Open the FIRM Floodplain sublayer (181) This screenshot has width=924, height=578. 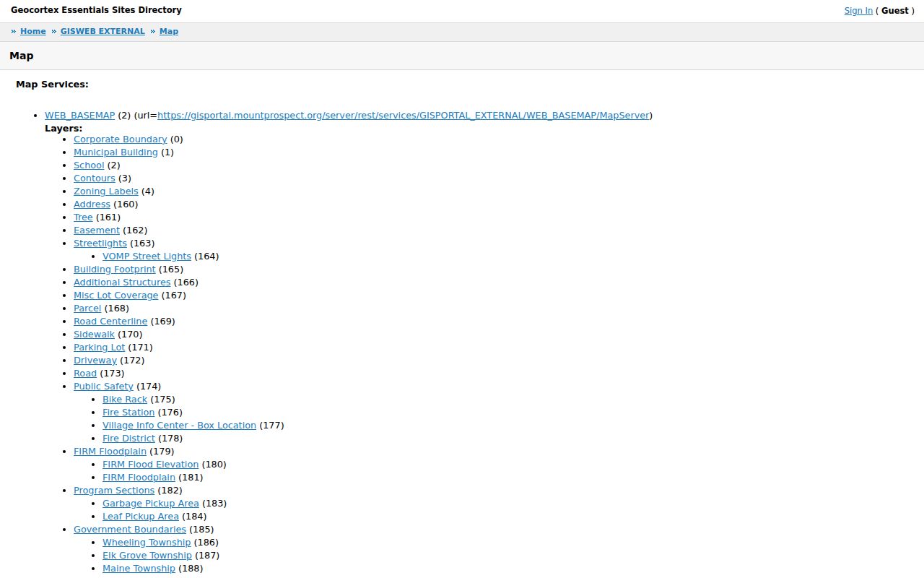pyautogui.click(x=139, y=478)
